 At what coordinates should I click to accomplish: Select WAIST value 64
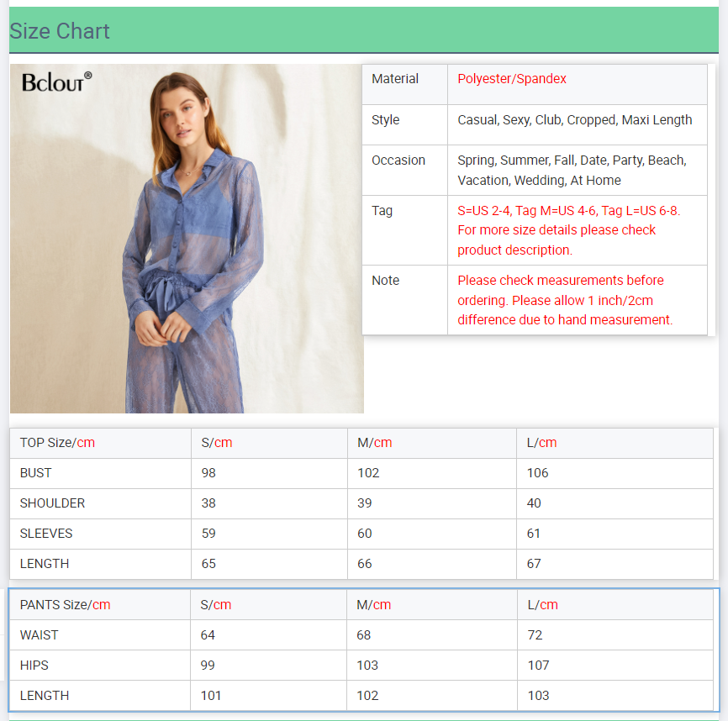208,635
